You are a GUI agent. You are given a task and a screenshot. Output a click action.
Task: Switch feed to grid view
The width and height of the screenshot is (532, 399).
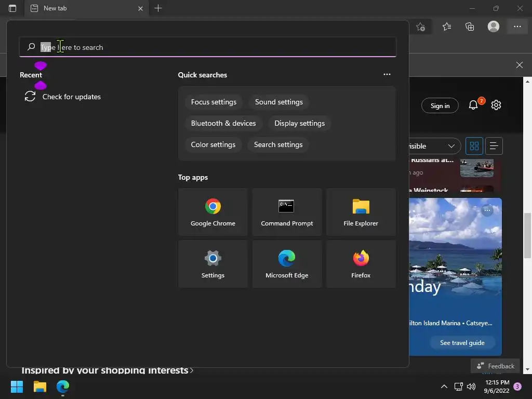pos(474,146)
